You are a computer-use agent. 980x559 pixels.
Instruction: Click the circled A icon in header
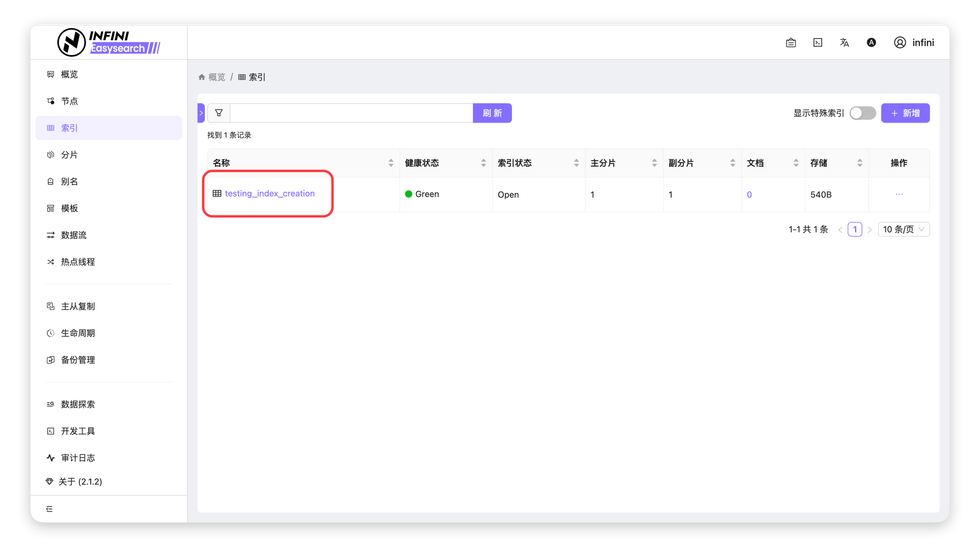pos(871,43)
